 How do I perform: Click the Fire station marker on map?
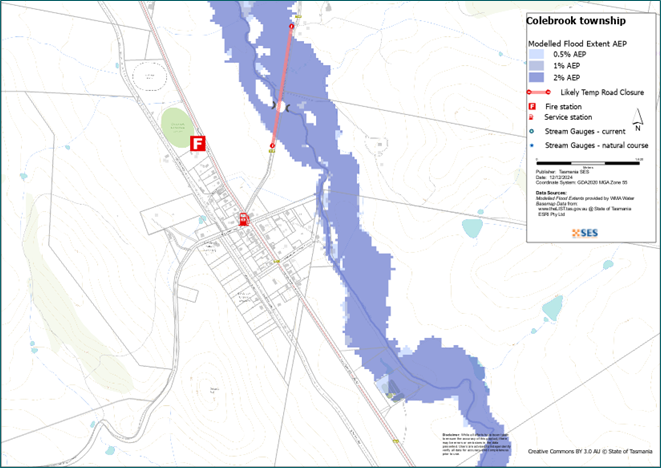point(198,143)
